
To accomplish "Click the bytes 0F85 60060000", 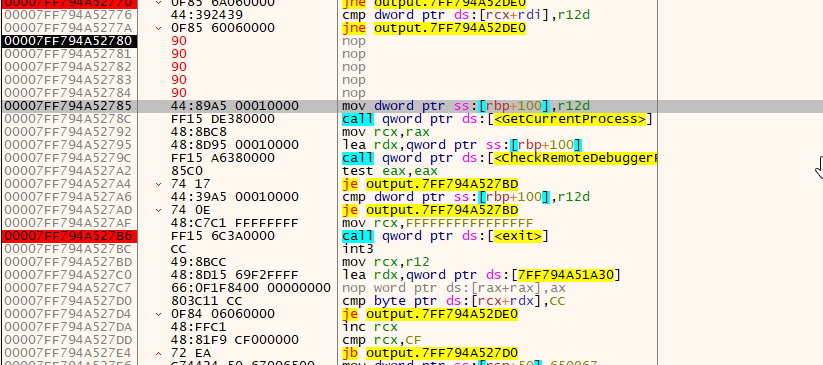I will [223, 28].
